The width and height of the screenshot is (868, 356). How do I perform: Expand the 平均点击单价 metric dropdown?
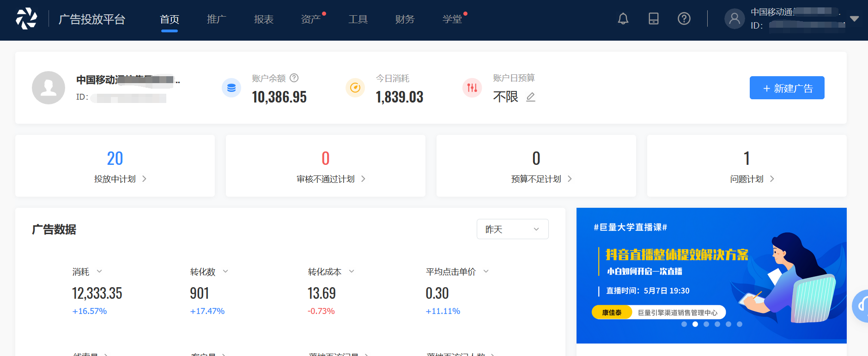[486, 272]
